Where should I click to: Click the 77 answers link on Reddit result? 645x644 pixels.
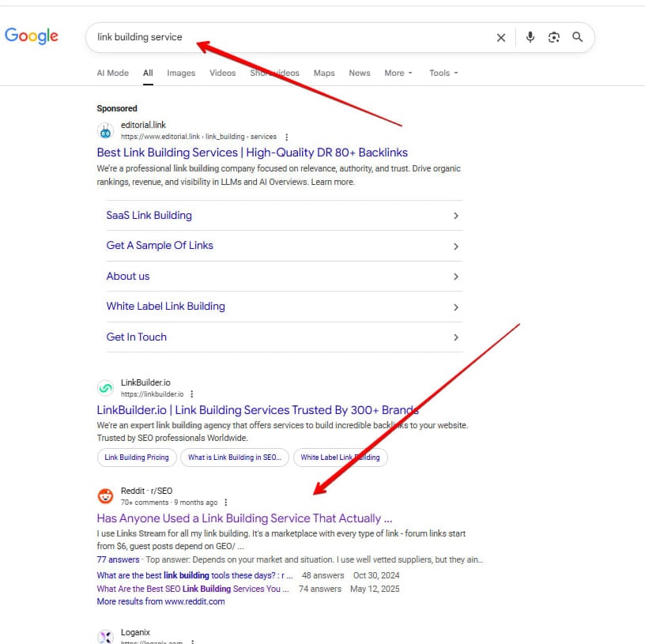pos(117,559)
